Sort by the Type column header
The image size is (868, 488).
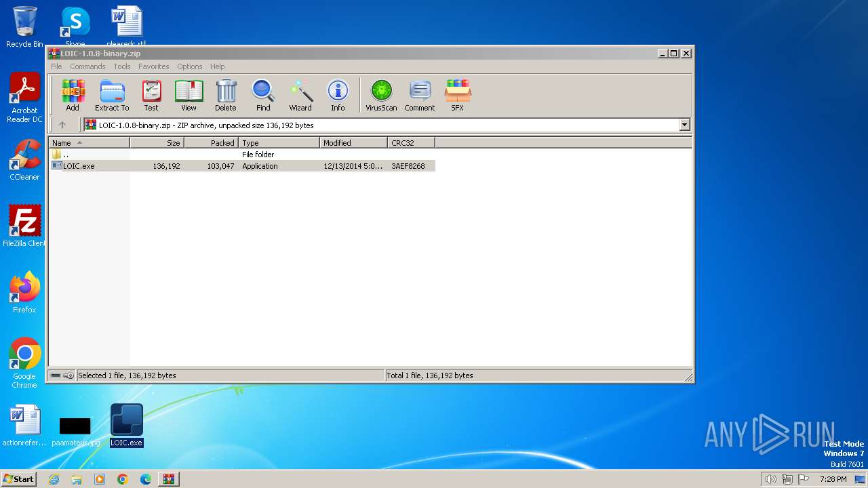click(x=279, y=143)
